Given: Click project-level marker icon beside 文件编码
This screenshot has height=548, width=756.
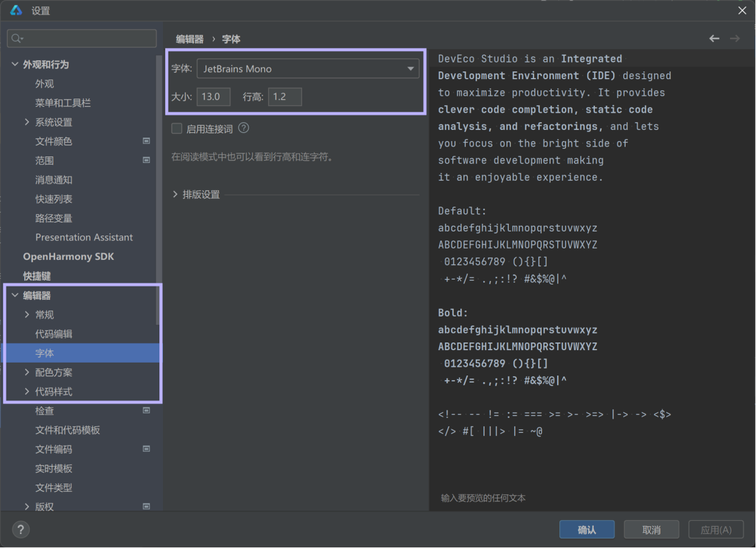Looking at the screenshot, I should point(146,449).
